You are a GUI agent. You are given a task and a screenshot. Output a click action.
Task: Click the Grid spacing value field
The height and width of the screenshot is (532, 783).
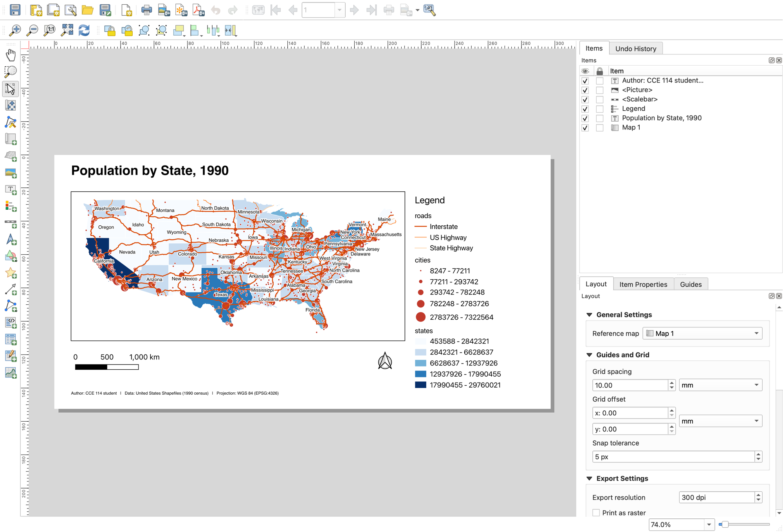630,385
